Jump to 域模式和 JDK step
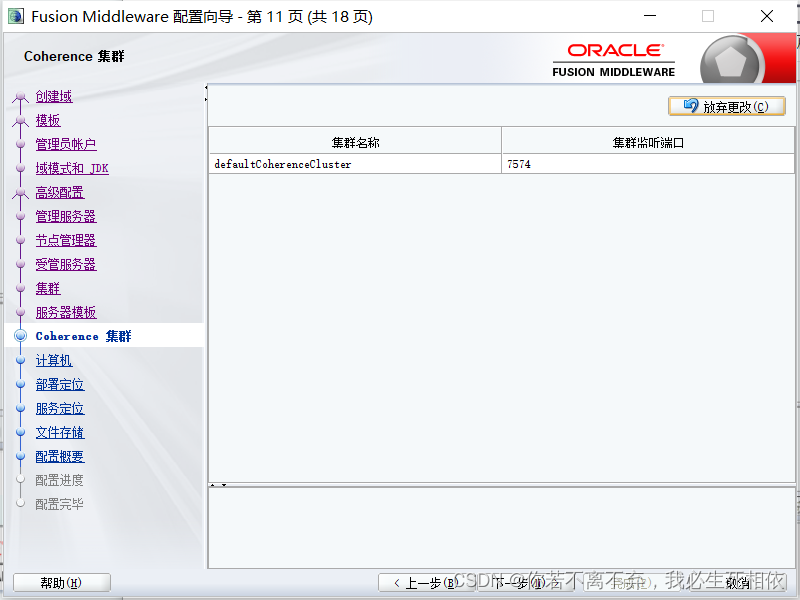The width and height of the screenshot is (800, 600). click(x=72, y=168)
